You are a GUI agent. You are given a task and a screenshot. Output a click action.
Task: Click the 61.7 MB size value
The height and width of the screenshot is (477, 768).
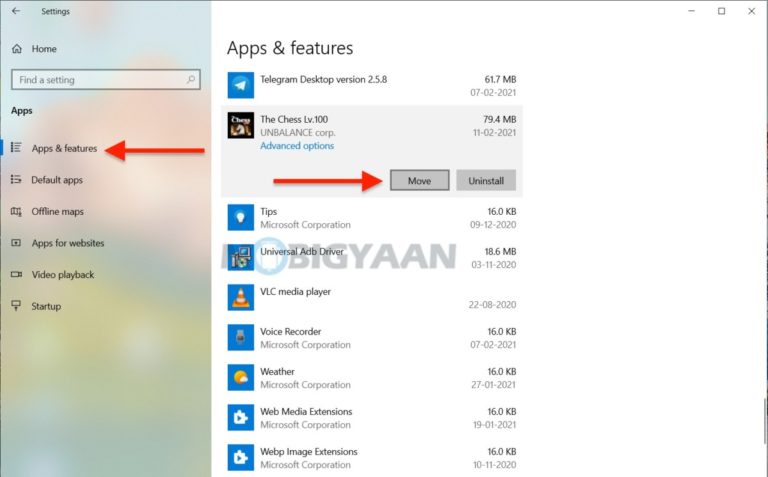(500, 79)
